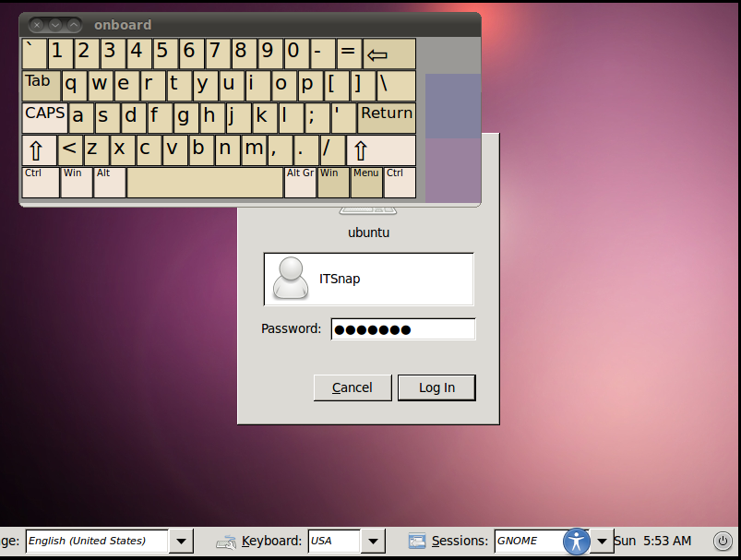Toggle the left Win modifier key
This screenshot has height=560, width=741.
tap(77, 183)
